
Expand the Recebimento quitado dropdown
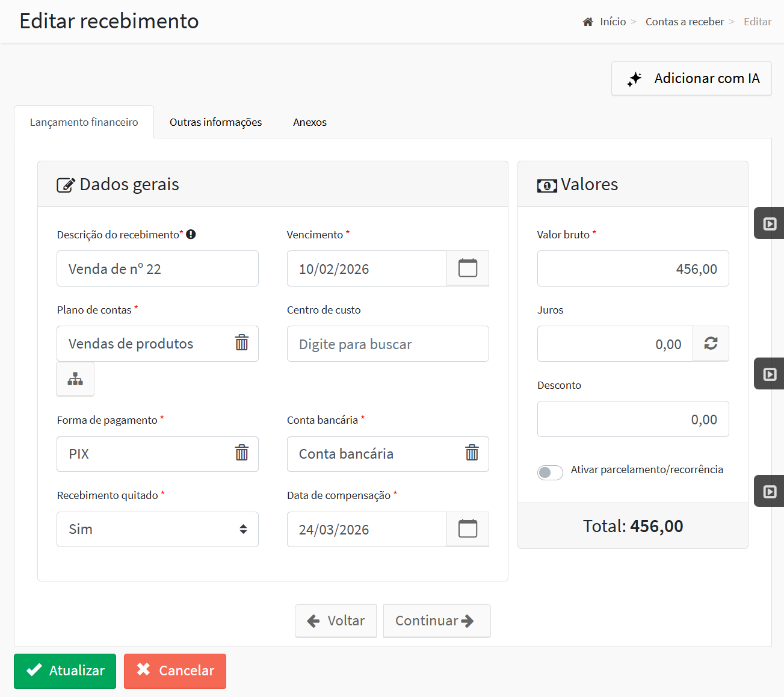pos(158,529)
